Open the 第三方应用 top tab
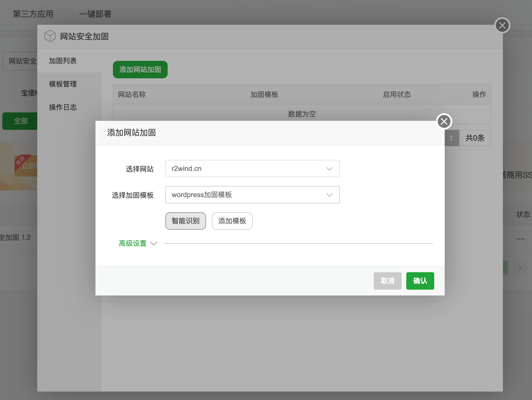This screenshot has width=532, height=400. coord(33,14)
